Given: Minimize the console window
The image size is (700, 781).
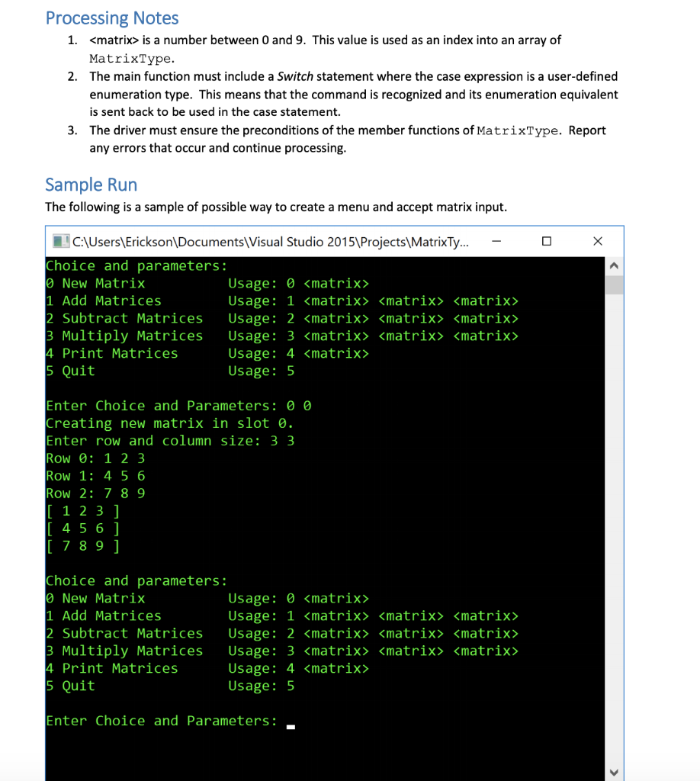Looking at the screenshot, I should pyautogui.click(x=496, y=242).
